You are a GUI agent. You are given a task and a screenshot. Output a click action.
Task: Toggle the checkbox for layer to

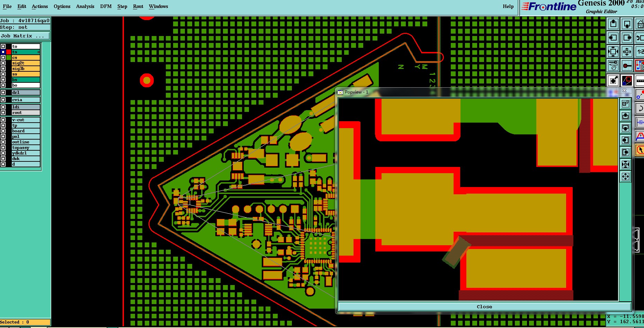pos(3,46)
